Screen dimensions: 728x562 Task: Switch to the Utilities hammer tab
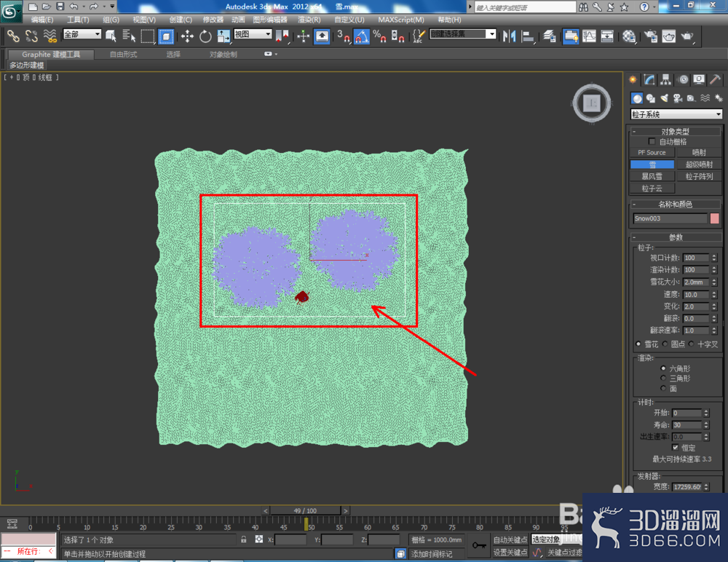716,80
